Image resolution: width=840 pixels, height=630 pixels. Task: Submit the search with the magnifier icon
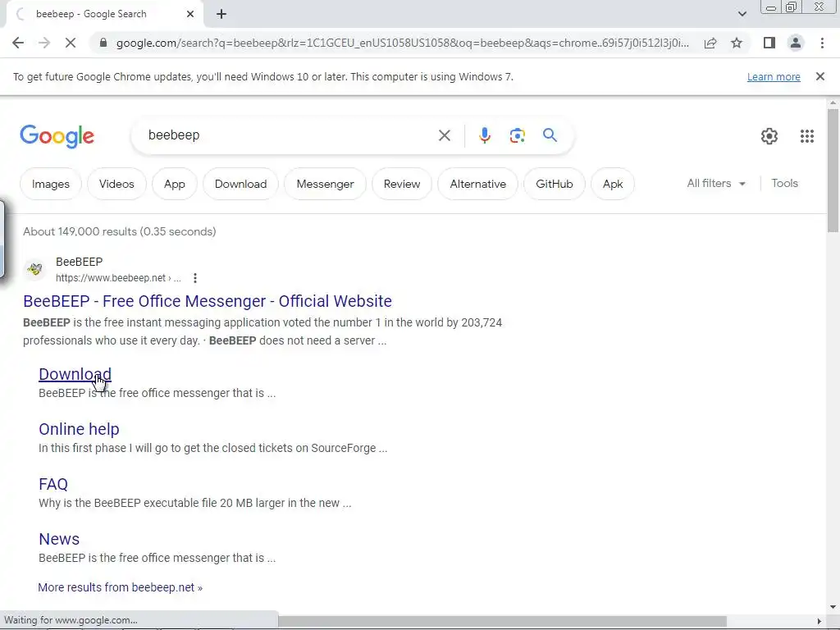click(550, 135)
